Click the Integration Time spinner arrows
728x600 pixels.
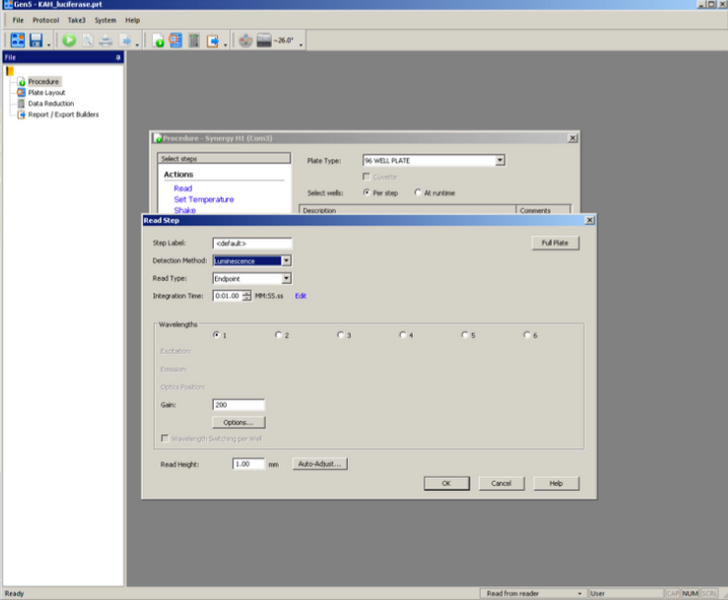[247, 296]
